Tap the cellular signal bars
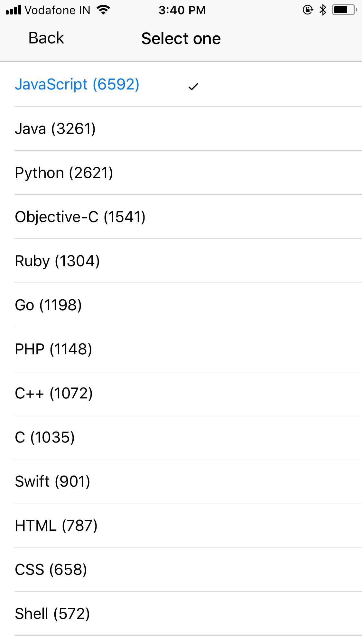Viewport: 362px width, 644px height. tap(14, 10)
